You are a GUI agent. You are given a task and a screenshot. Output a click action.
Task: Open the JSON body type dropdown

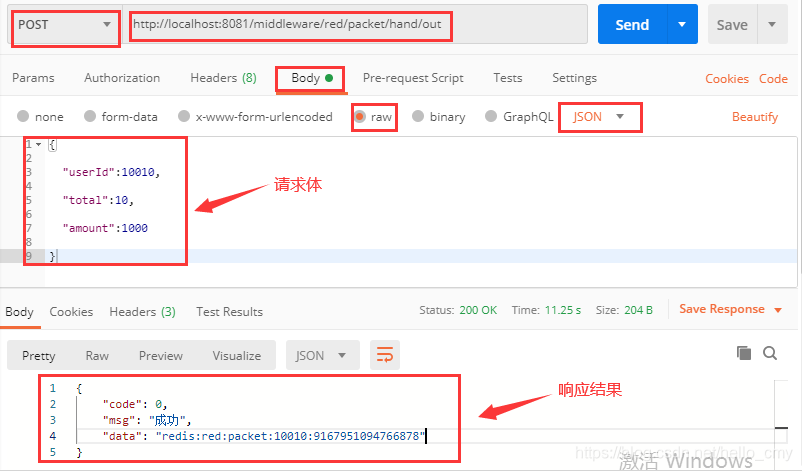598,117
